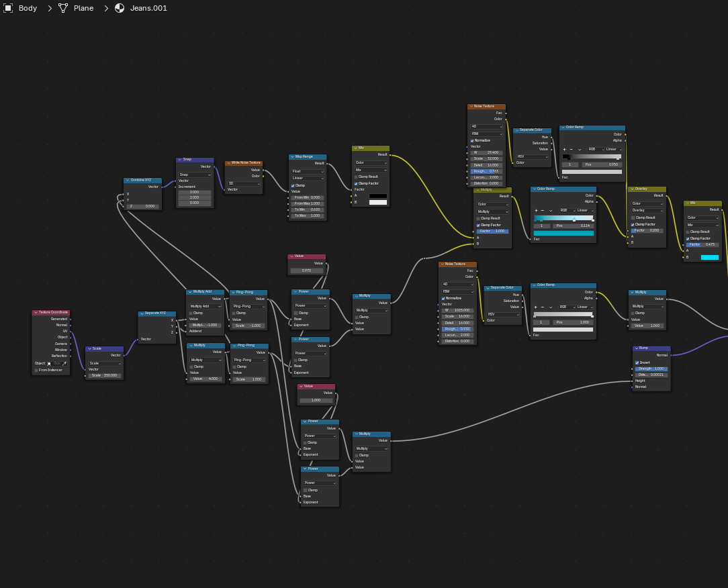
Task: Collapse the Texture Coordinate node header arrow
Action: [x=36, y=312]
